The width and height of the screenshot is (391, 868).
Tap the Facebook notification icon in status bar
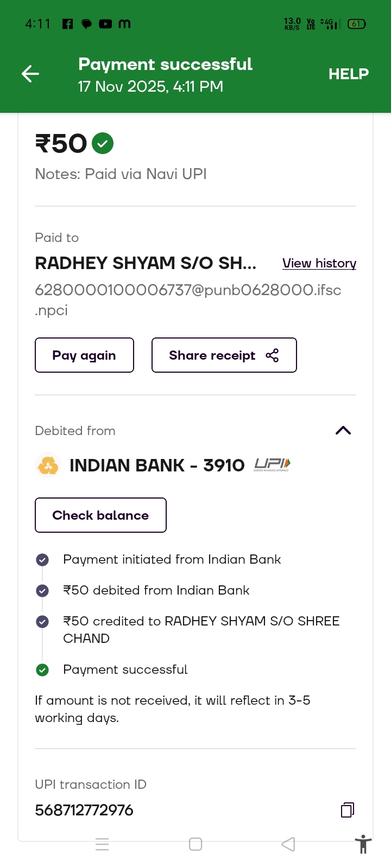[x=68, y=24]
